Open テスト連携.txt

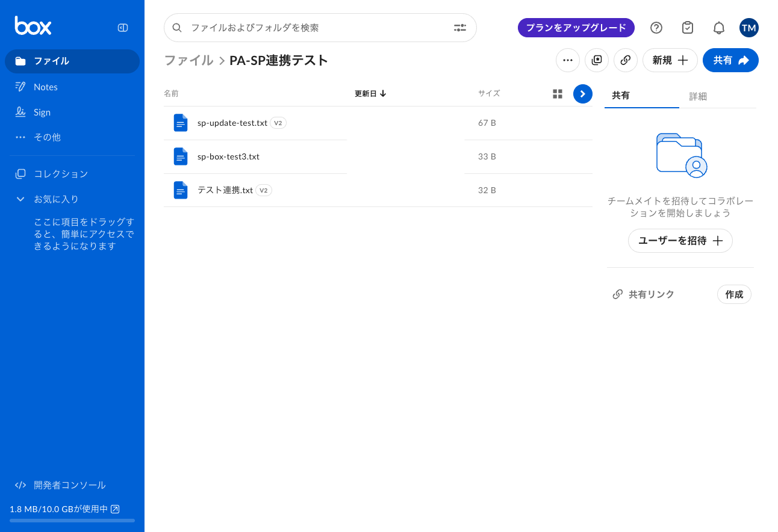click(225, 190)
